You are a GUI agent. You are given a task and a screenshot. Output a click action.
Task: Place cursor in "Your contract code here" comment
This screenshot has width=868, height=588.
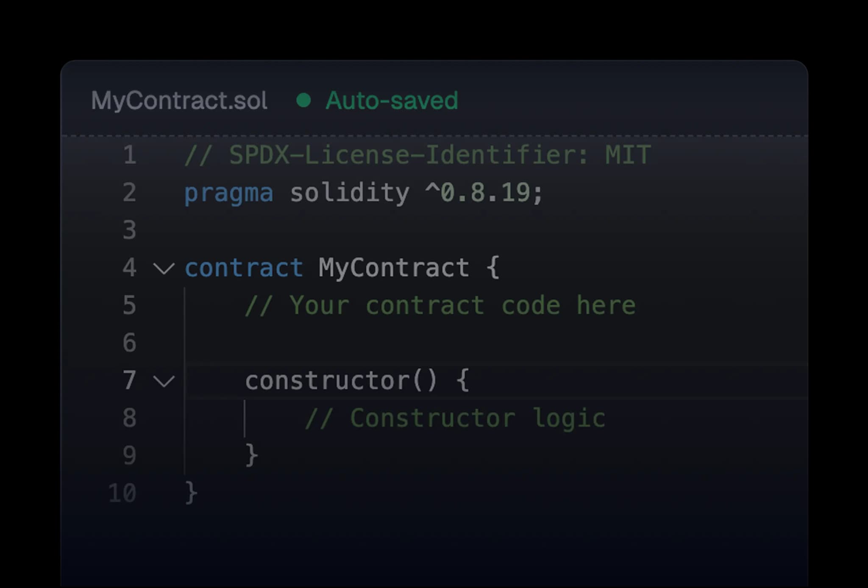[440, 305]
